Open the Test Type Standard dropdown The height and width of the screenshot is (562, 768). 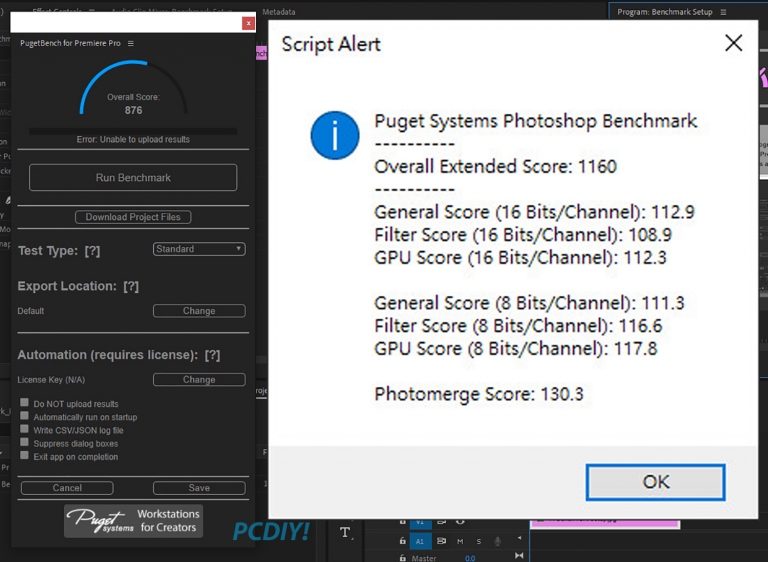pos(199,249)
